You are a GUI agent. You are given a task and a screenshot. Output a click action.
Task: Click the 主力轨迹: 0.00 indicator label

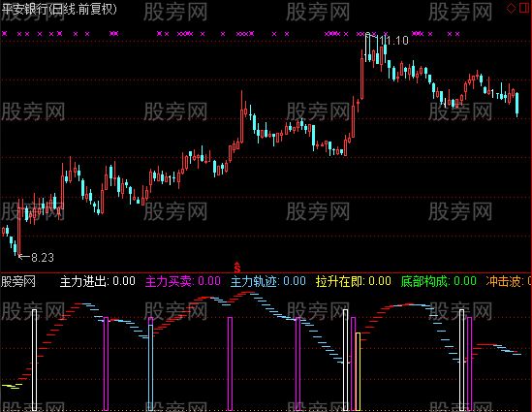click(x=268, y=281)
